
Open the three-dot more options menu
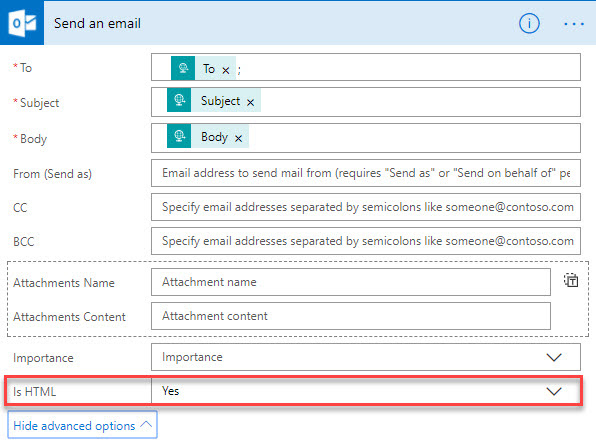click(x=574, y=24)
